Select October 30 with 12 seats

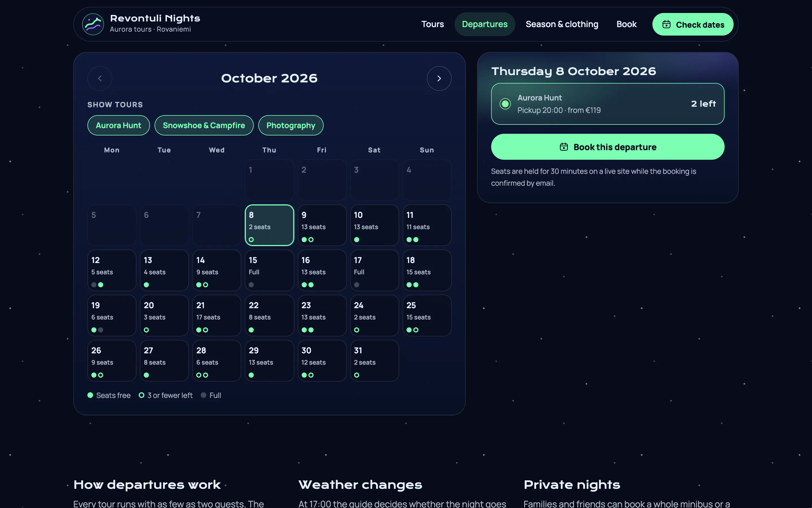(322, 360)
